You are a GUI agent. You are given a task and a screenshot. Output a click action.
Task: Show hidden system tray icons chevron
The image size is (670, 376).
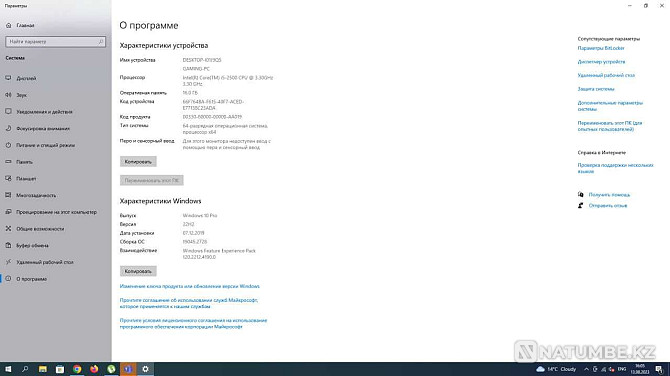click(586, 369)
